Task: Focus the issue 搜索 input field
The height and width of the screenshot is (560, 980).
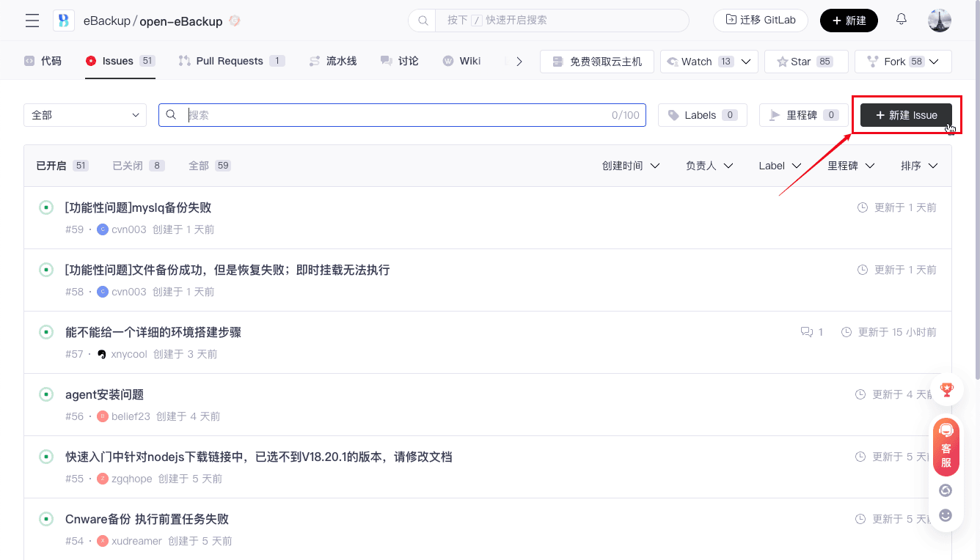Action: 396,115
